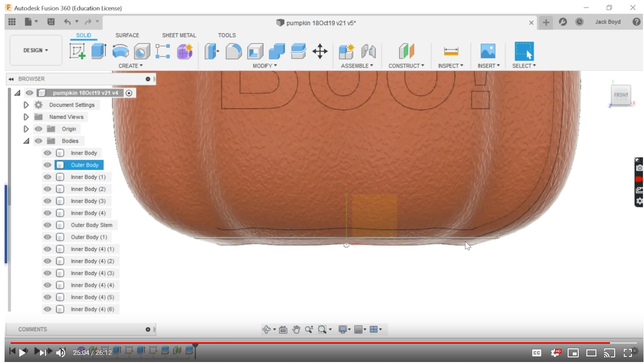Select the Create Sketch tool
The height and width of the screenshot is (364, 644).
[x=77, y=51]
